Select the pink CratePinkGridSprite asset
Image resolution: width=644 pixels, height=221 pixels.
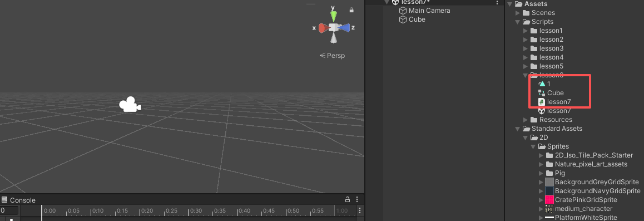pyautogui.click(x=581, y=200)
